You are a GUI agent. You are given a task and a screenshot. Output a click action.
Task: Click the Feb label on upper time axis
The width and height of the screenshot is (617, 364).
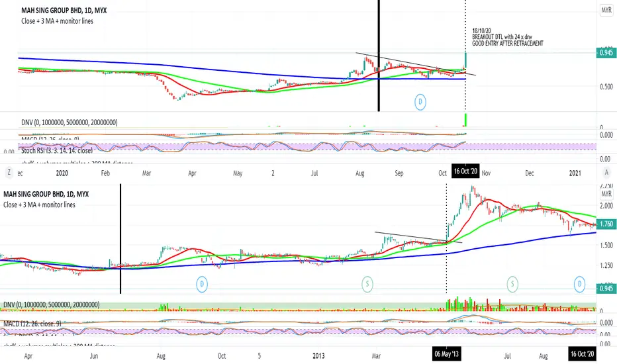tap(105, 173)
